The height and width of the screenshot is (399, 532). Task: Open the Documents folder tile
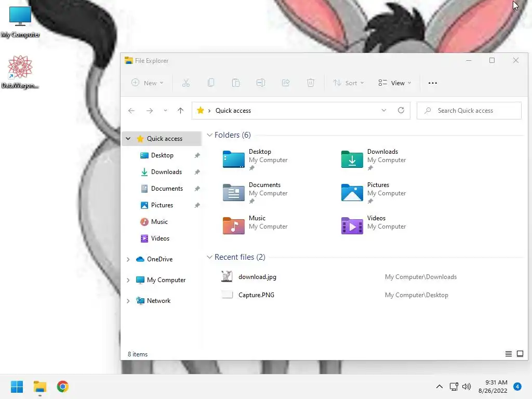pos(255,193)
